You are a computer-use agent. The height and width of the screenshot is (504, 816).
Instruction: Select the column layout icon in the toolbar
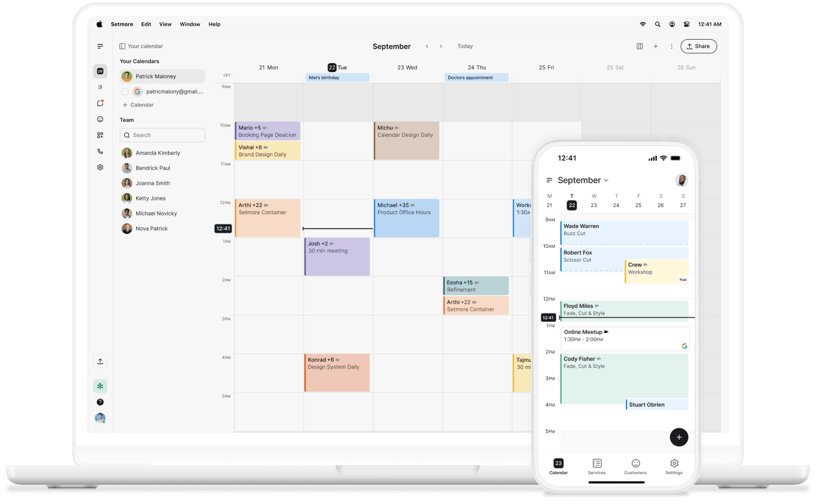coord(640,46)
